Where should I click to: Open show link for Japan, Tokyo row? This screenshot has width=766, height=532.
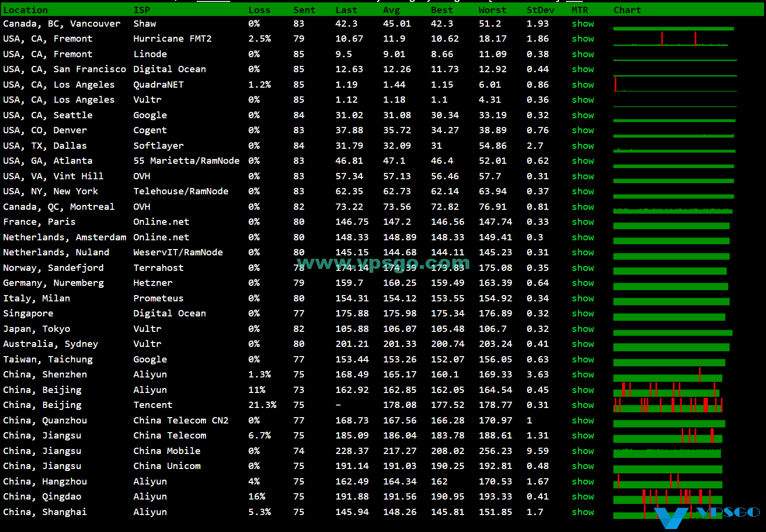[x=582, y=329]
